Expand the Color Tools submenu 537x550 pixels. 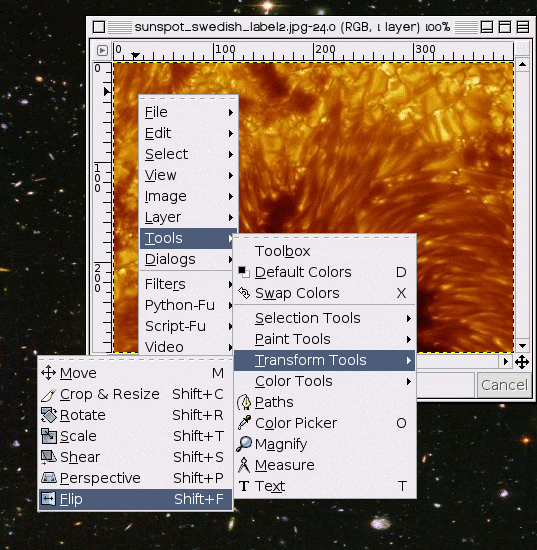click(x=324, y=381)
